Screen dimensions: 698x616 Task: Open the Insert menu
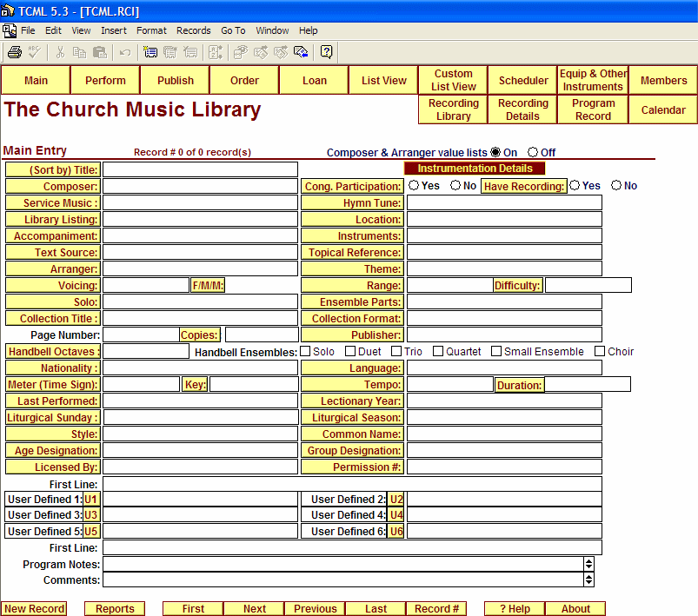[114, 30]
